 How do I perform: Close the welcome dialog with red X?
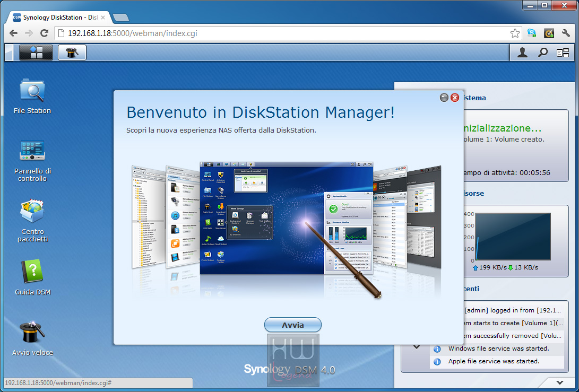coord(455,98)
